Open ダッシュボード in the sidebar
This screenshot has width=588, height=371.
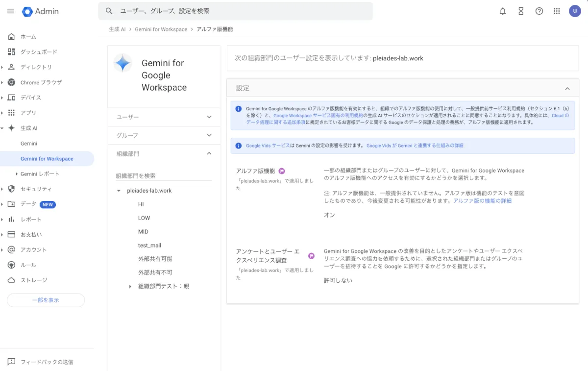click(39, 52)
